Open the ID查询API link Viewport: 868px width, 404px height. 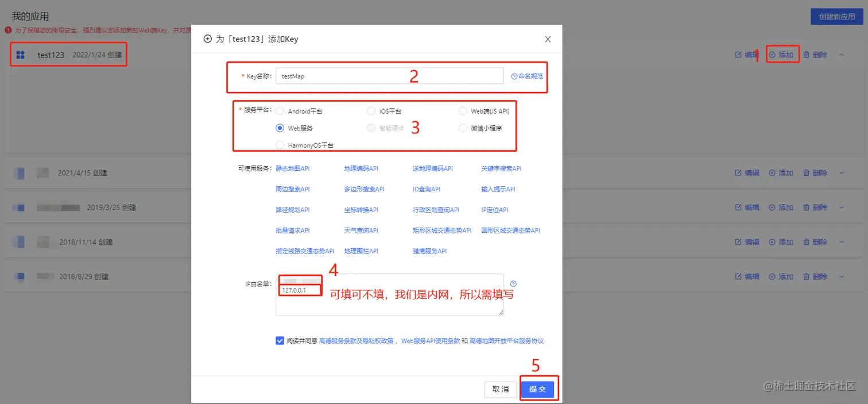coord(427,189)
